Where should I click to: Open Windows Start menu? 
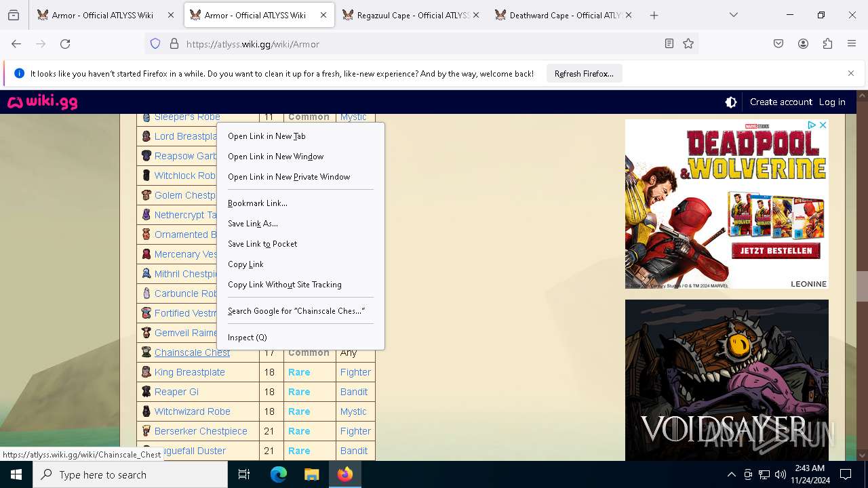click(x=16, y=474)
